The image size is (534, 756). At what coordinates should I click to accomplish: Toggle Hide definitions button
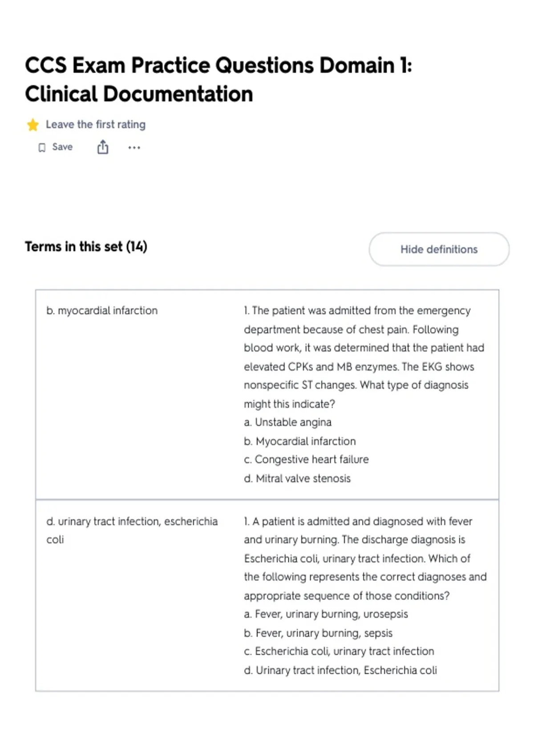point(439,249)
